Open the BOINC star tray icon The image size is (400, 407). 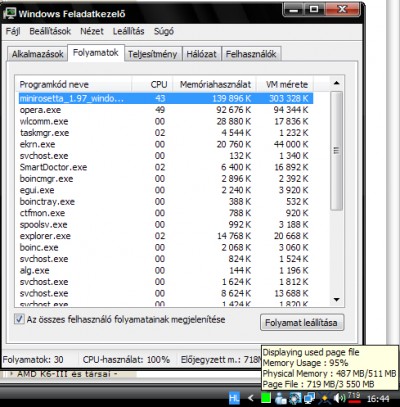point(324,398)
